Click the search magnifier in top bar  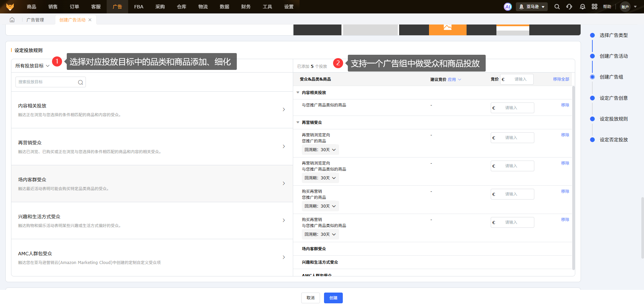557,7
